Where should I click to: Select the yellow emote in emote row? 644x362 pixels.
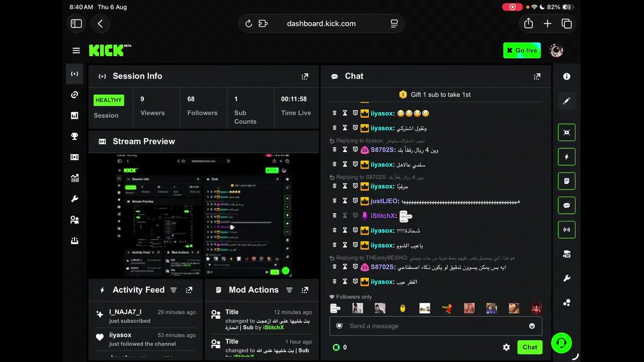coord(403,308)
